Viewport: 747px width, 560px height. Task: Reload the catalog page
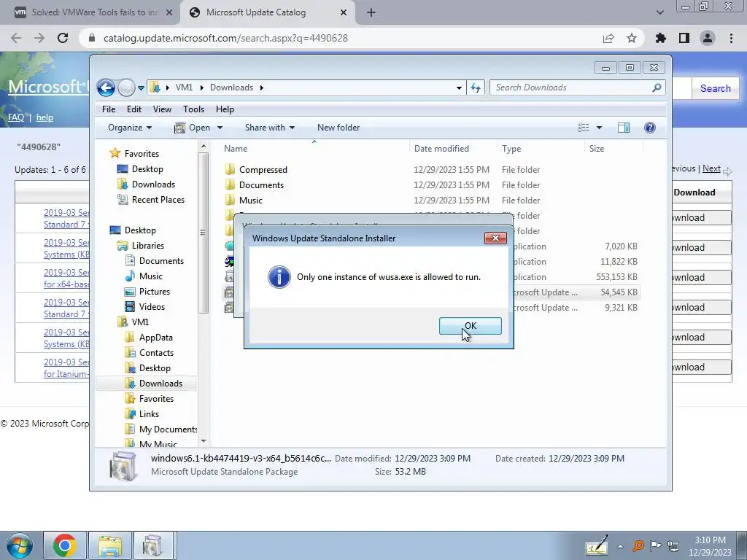63,38
